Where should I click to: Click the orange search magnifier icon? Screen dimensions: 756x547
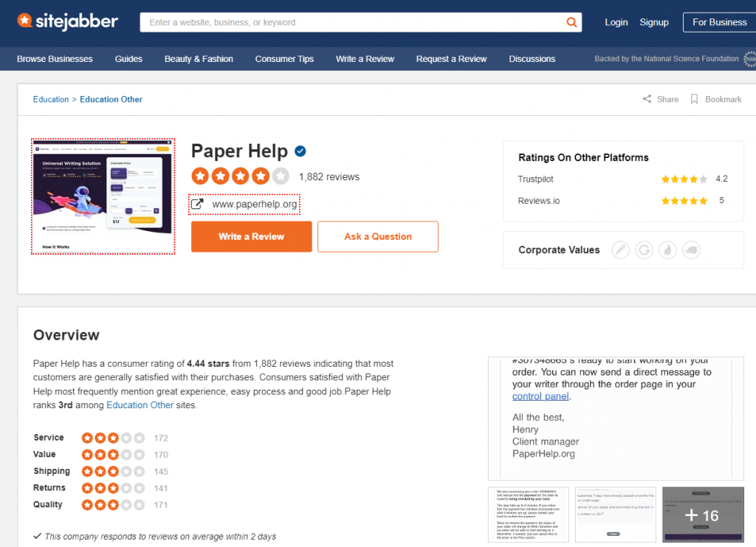pos(571,22)
